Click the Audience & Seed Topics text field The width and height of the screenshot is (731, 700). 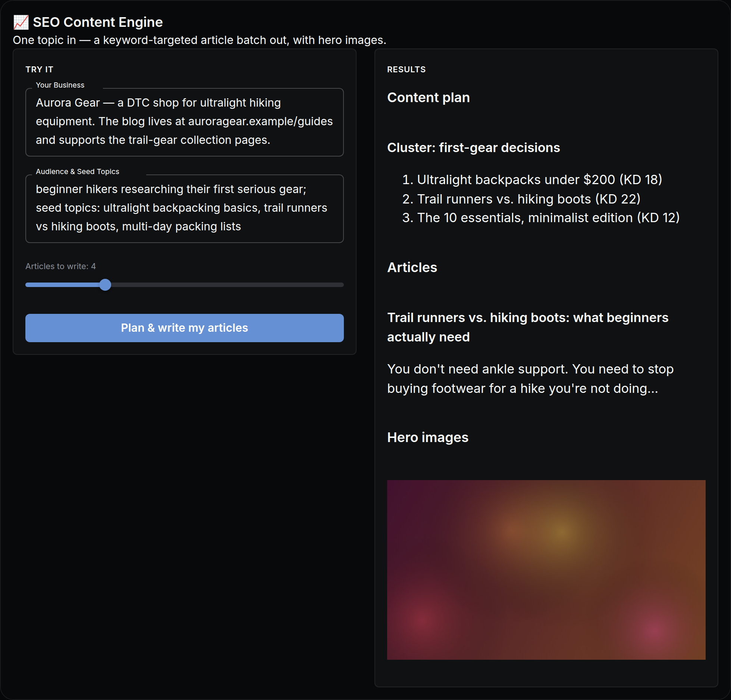[184, 208]
